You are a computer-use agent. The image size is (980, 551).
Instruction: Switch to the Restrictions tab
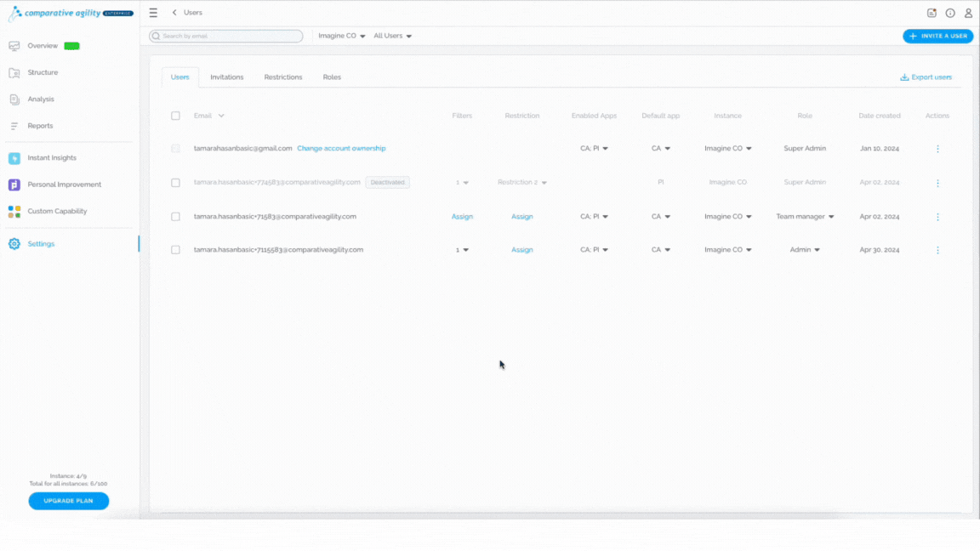[x=283, y=77]
